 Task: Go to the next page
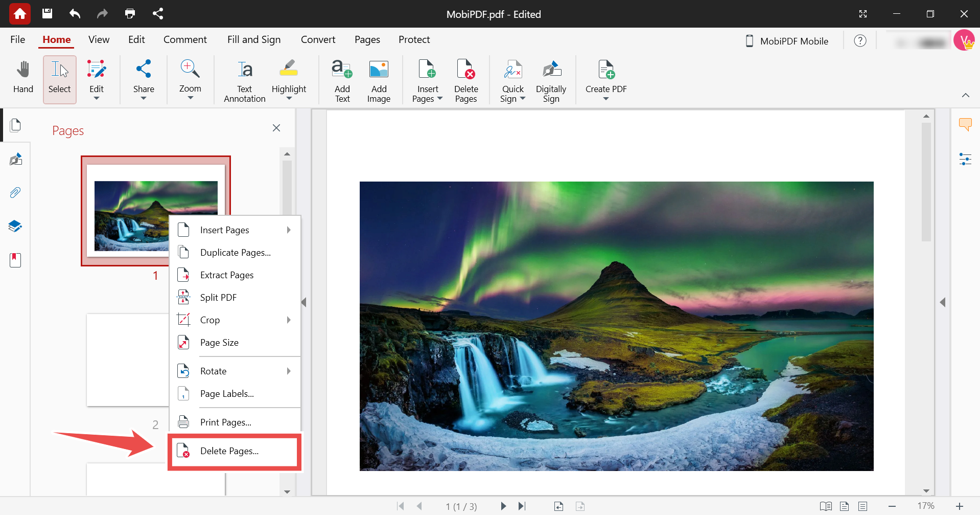tap(503, 506)
